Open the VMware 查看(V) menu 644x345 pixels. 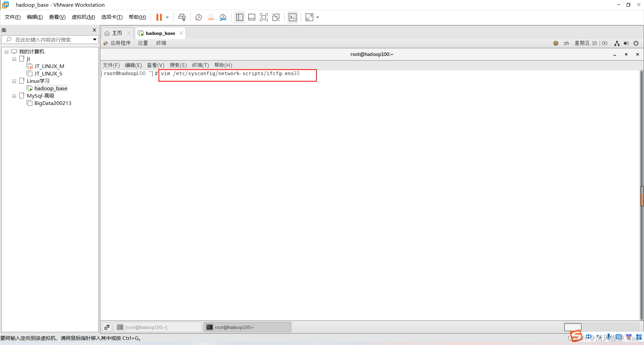57,17
